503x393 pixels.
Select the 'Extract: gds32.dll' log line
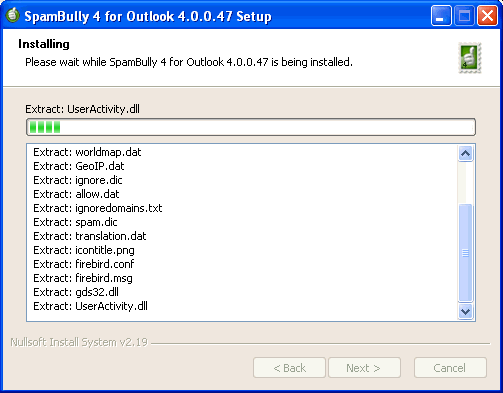tap(76, 292)
